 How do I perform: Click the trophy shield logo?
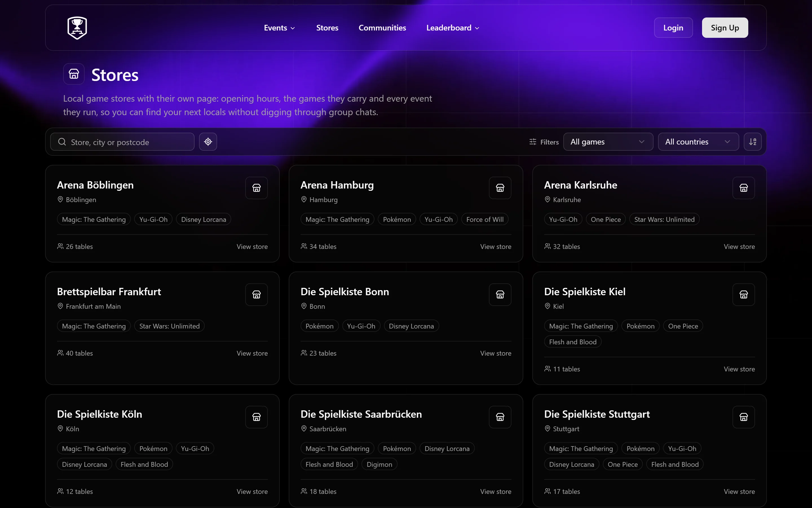pyautogui.click(x=77, y=28)
